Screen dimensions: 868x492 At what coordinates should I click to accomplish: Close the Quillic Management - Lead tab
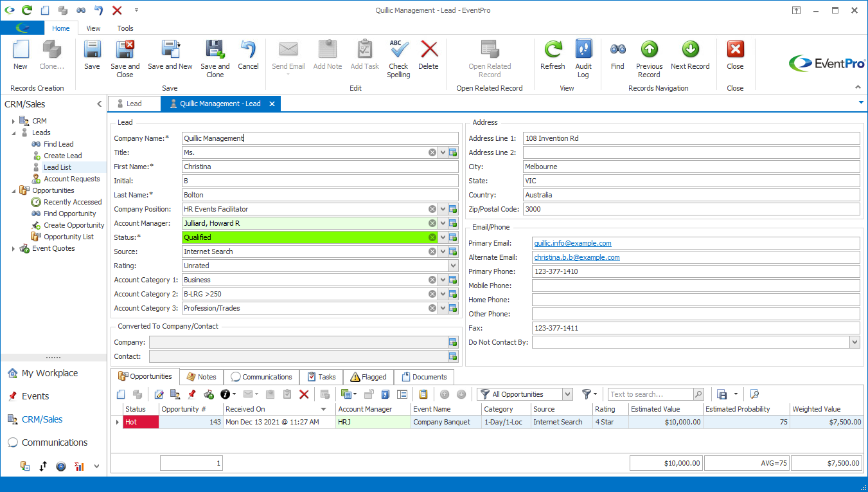click(x=272, y=104)
